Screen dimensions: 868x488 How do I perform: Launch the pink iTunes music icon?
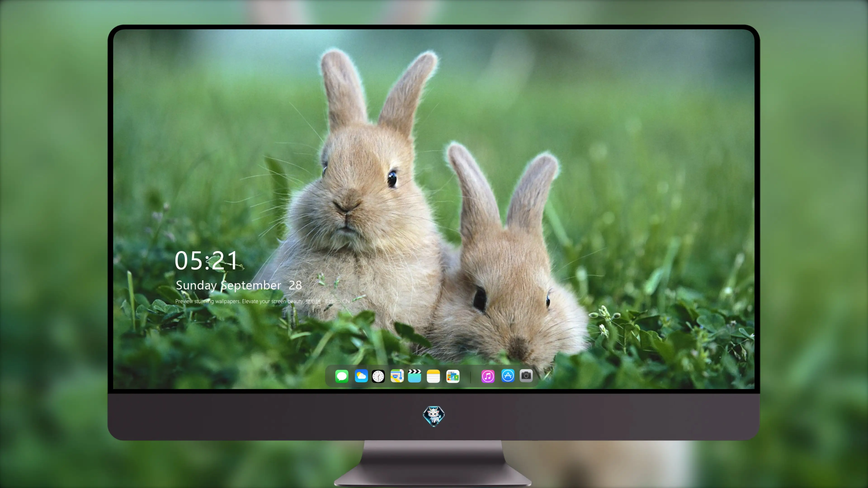488,376
